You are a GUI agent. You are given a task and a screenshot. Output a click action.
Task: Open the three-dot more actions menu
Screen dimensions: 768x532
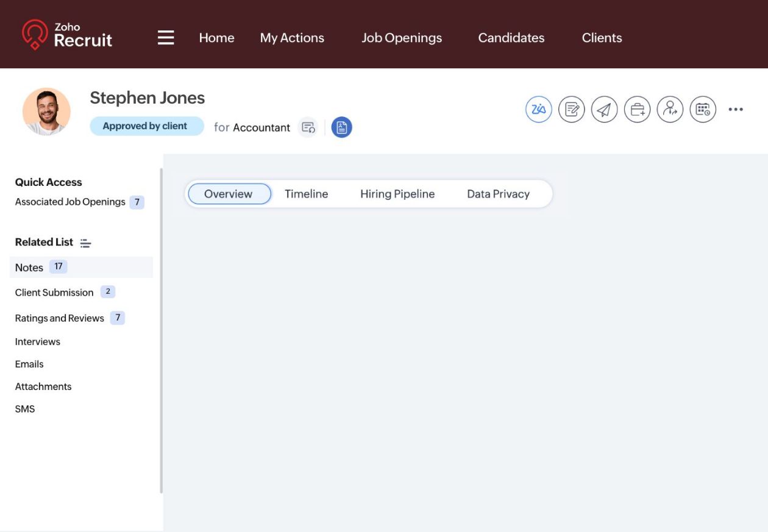tap(736, 110)
